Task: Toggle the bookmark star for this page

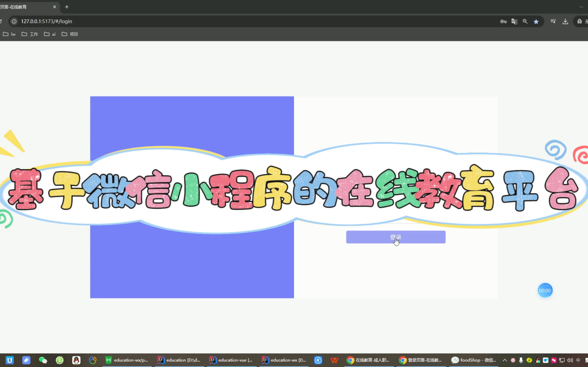Action: click(x=536, y=22)
